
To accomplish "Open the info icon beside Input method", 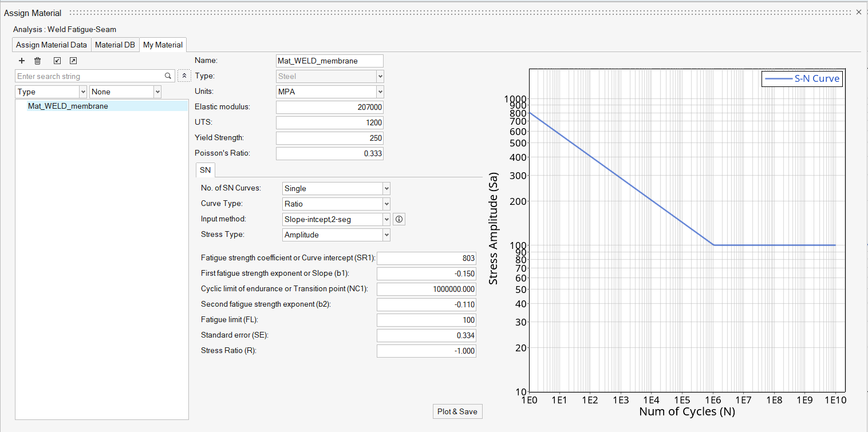I will [x=400, y=219].
